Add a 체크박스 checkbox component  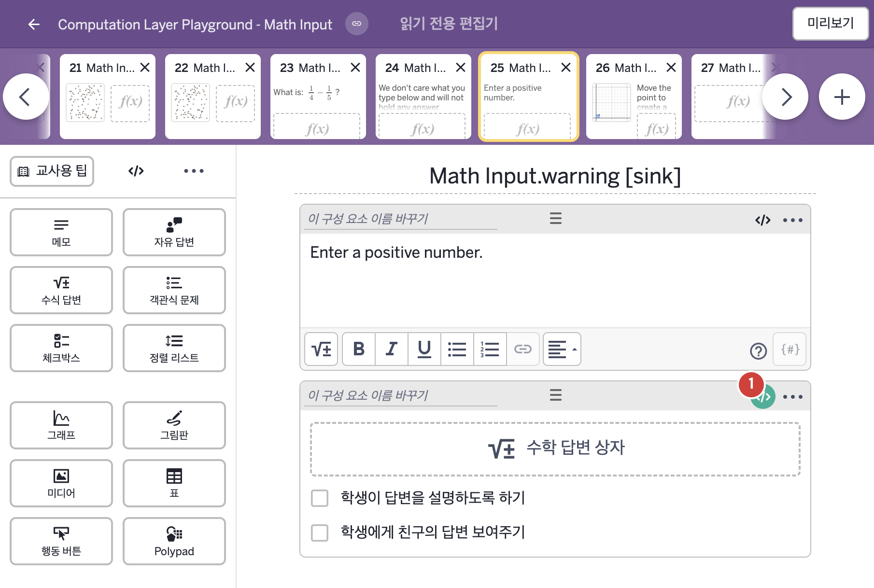click(x=61, y=348)
